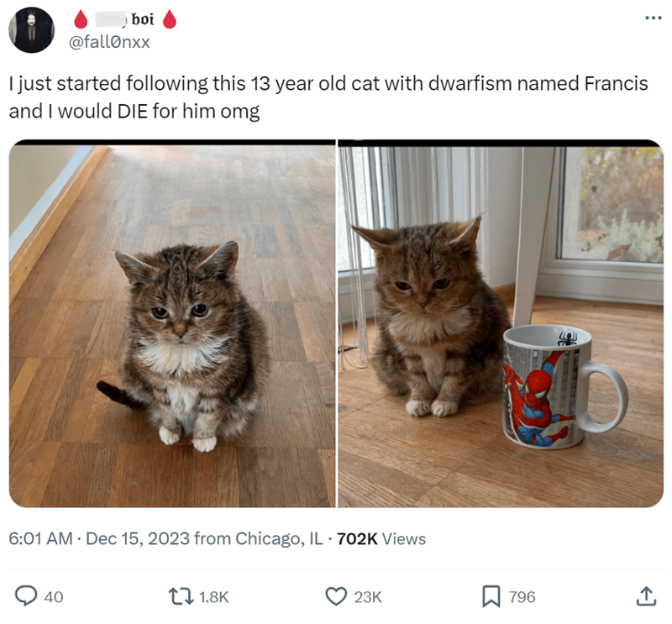
Task: Click the 23K likes count
Action: pos(367,597)
